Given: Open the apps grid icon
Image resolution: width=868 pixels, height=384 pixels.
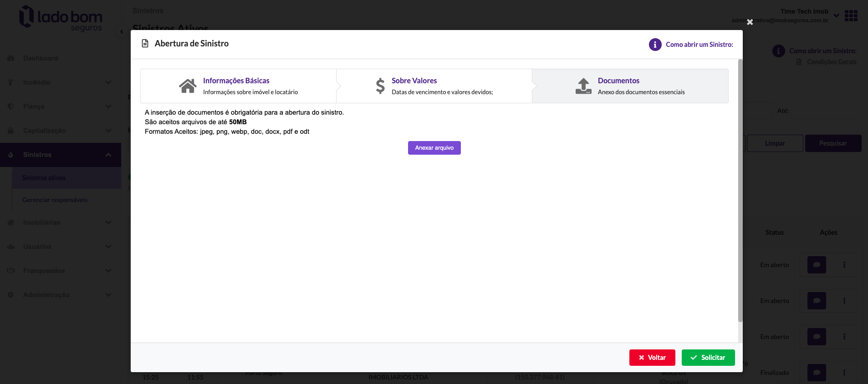Looking at the screenshot, I should point(851,16).
